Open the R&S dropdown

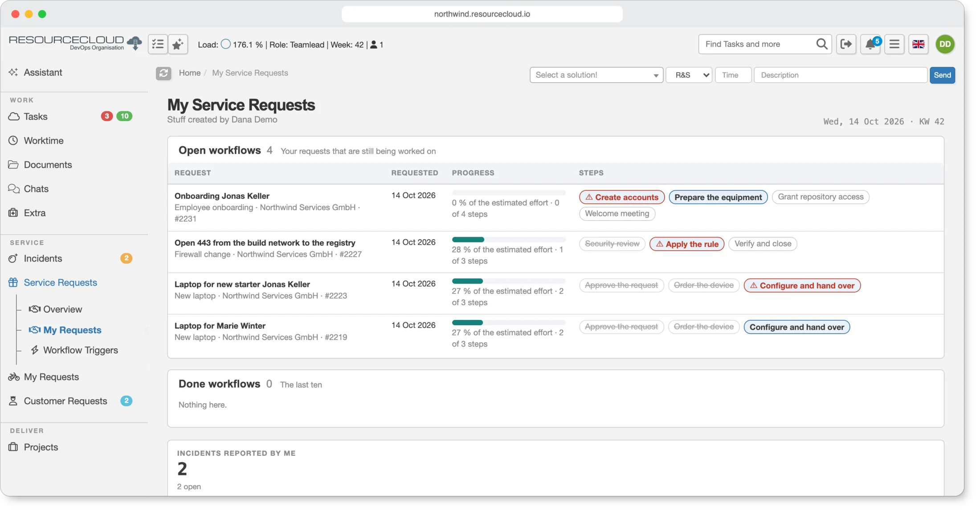point(689,75)
